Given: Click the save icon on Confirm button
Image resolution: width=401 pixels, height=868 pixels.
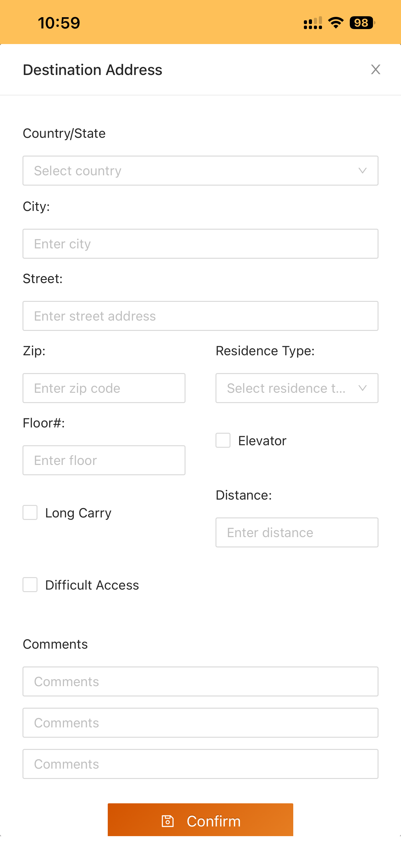Looking at the screenshot, I should click(168, 821).
